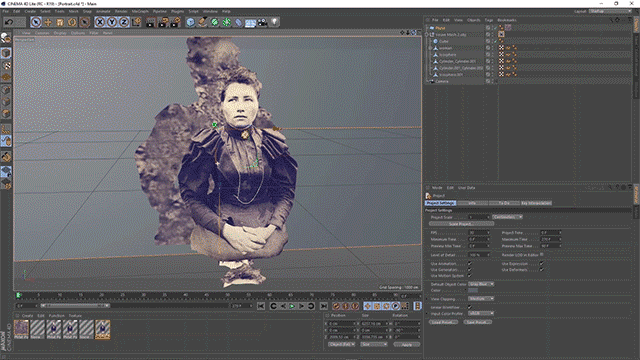This screenshot has width=640, height=360.
Task: Click the Texture mode checkered icon
Action: coord(6,65)
